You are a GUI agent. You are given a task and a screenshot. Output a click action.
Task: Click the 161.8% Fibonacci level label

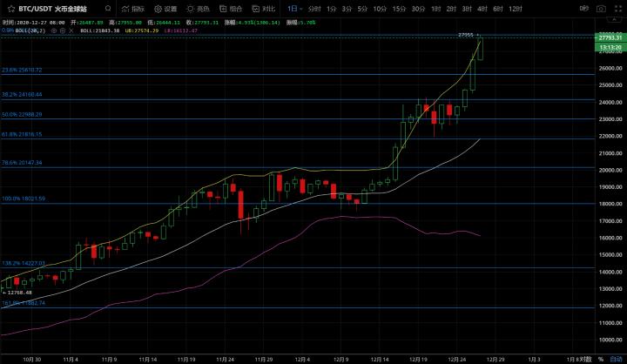[x=24, y=303]
